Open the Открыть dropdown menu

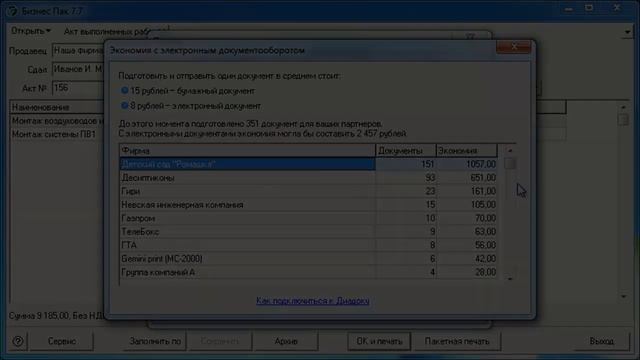point(31,31)
